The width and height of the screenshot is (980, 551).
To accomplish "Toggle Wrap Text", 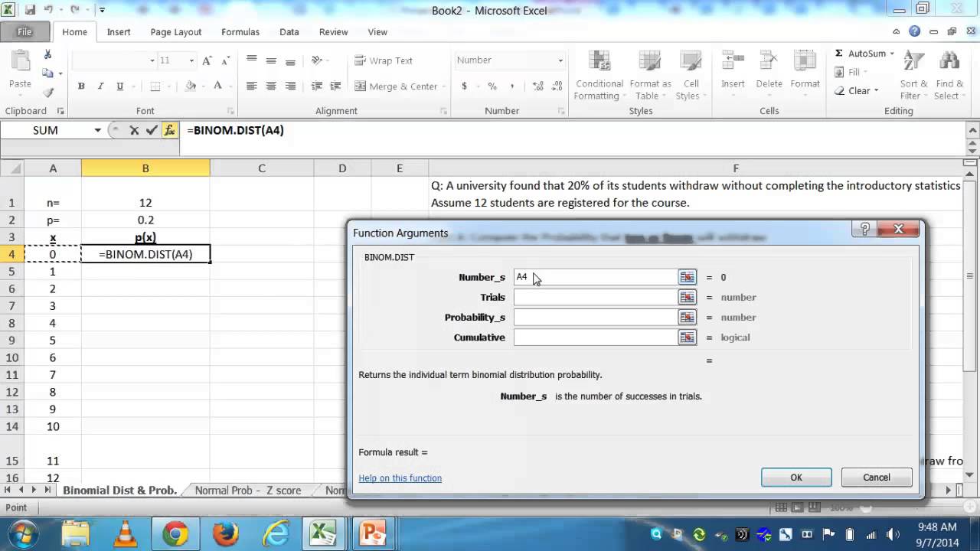I will point(384,60).
